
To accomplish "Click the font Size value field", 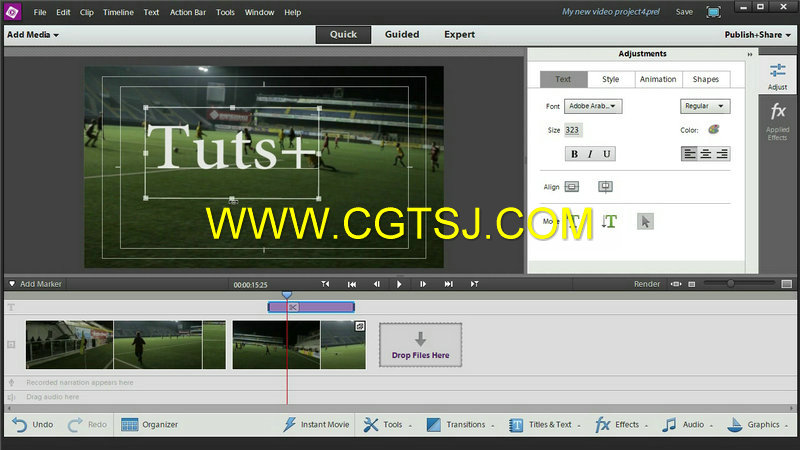I will pyautogui.click(x=572, y=130).
